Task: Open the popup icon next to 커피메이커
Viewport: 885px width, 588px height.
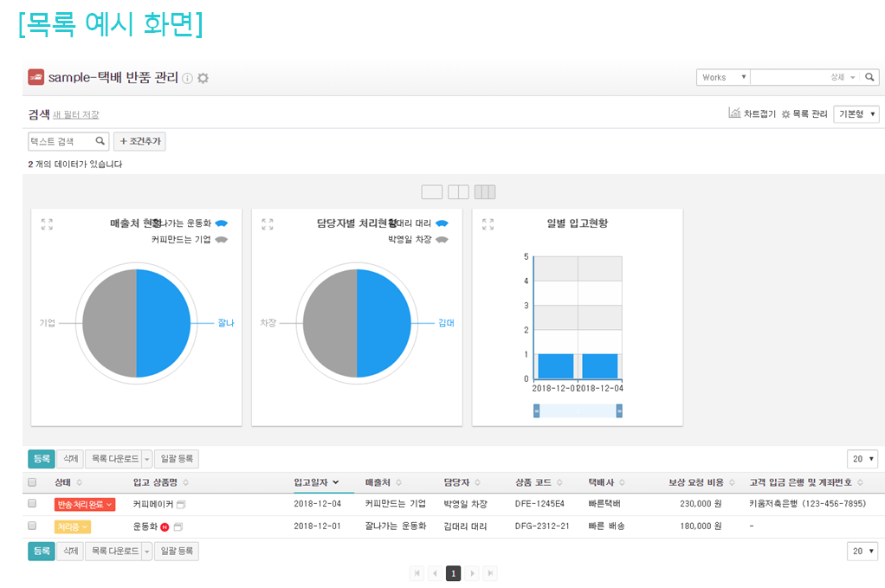Action: tap(181, 504)
